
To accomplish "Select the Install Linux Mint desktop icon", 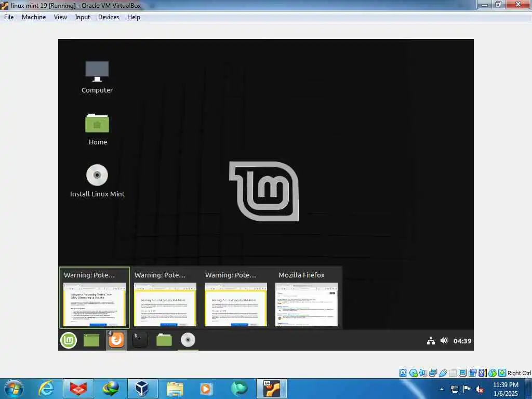I will 97,181.
